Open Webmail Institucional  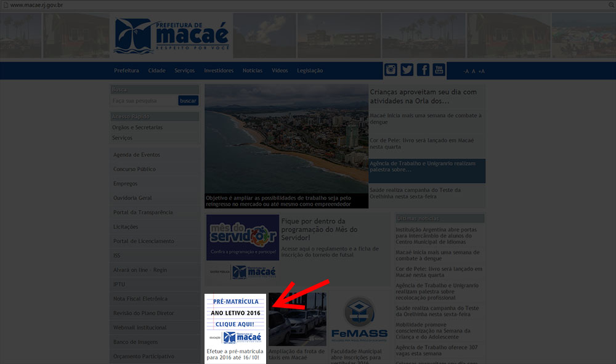140,328
